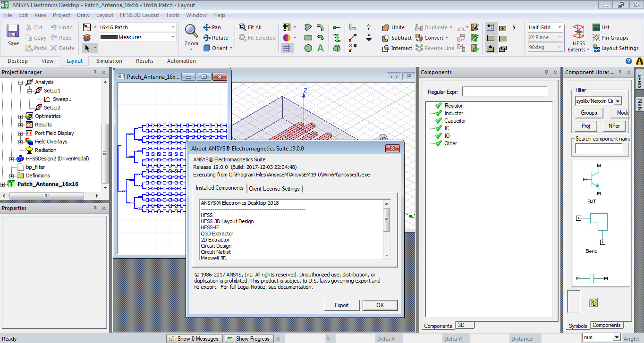Open the Client License Settings tab
Image resolution: width=644 pixels, height=343 pixels.
[x=274, y=189]
